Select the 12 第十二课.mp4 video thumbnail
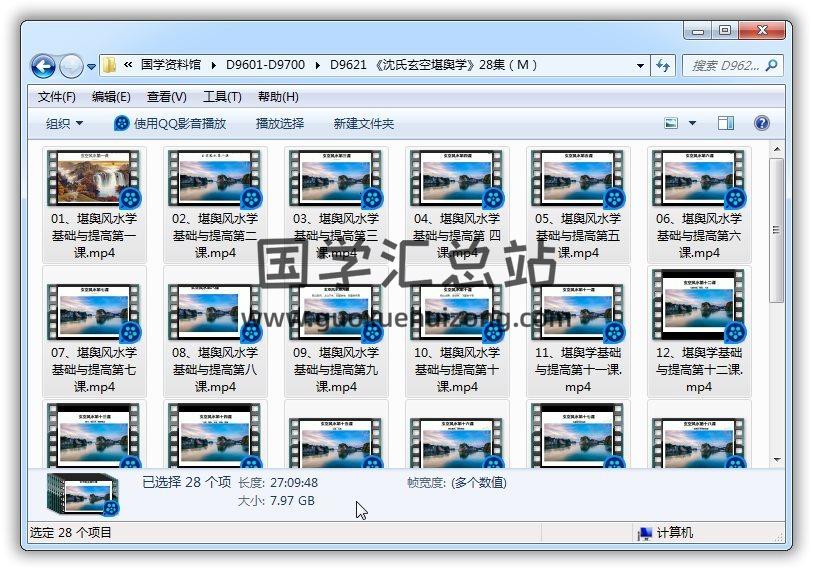 coord(699,305)
